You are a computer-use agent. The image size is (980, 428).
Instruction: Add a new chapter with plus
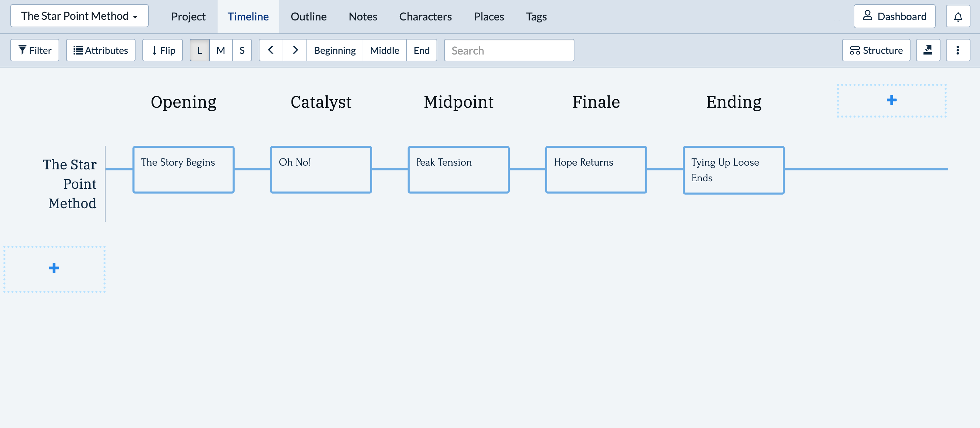click(891, 101)
